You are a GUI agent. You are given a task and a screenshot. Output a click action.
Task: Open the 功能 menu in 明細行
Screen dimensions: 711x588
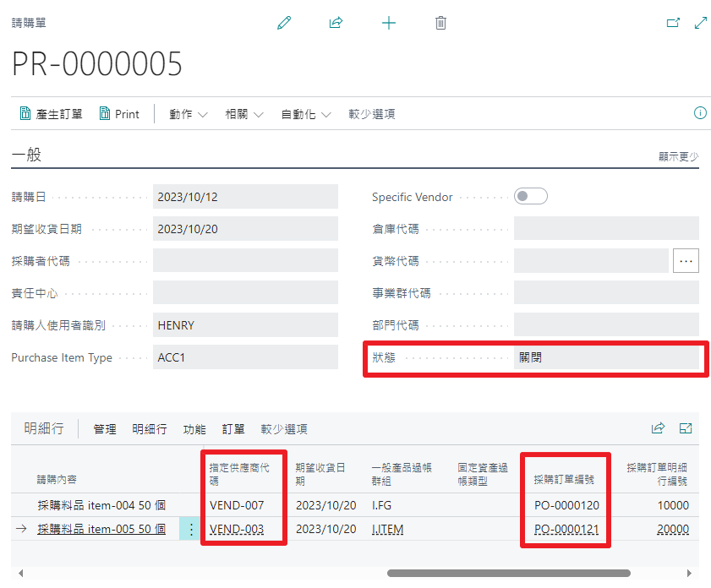coord(194,429)
